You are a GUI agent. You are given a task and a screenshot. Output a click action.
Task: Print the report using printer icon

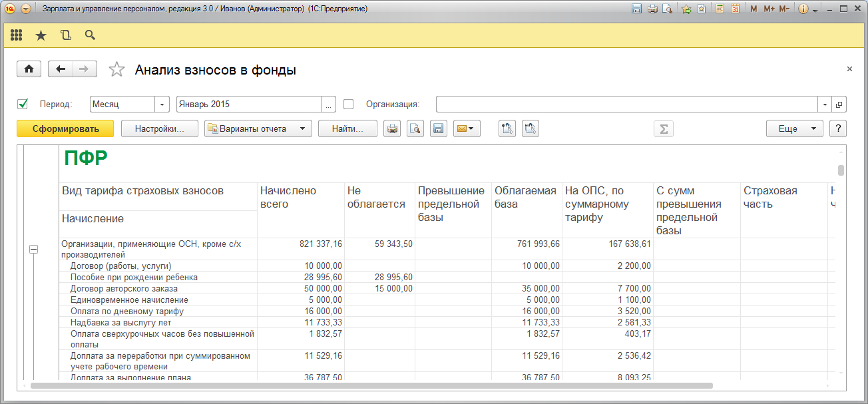click(x=393, y=128)
